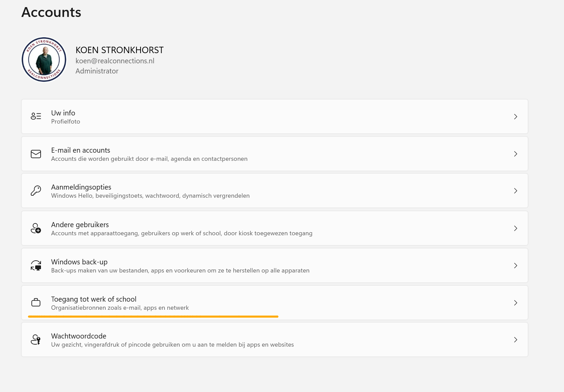Viewport: 564px width, 392px height.
Task: Click the envelope icon for E-mail en accounts
Action: (x=36, y=154)
